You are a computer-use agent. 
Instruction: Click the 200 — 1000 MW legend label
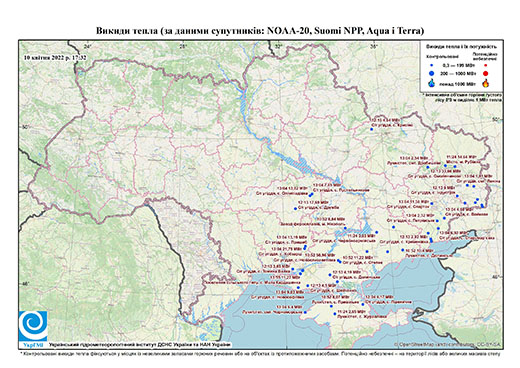(x=457, y=73)
